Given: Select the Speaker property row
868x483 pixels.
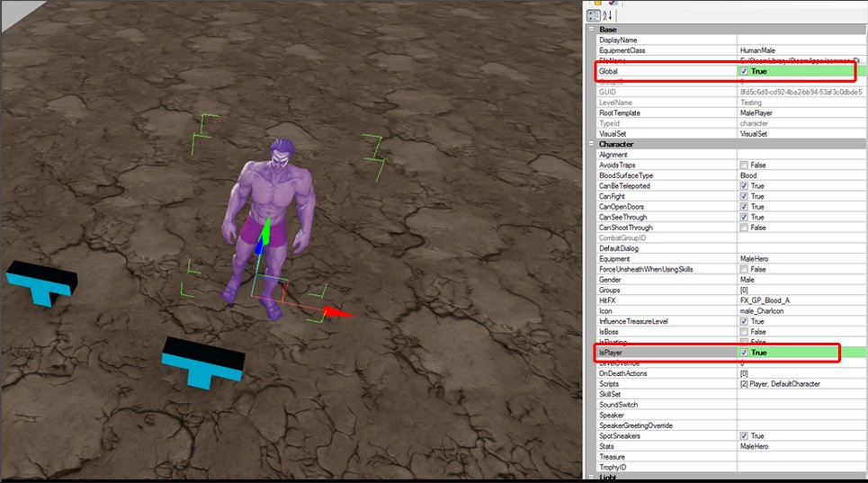Looking at the screenshot, I should (x=731, y=416).
